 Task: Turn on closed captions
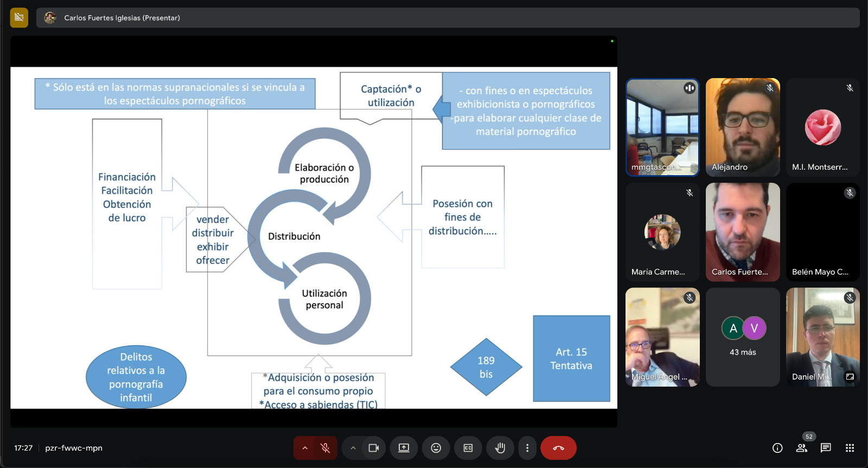coord(468,448)
